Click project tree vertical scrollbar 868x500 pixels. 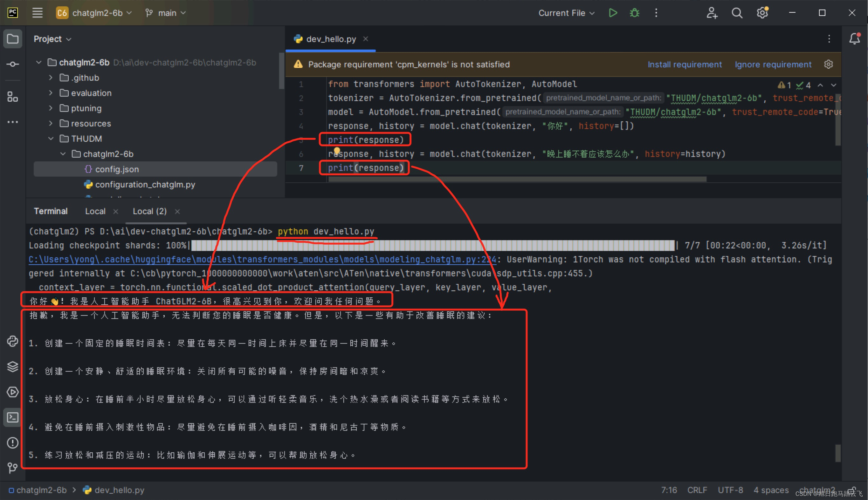pos(281,71)
